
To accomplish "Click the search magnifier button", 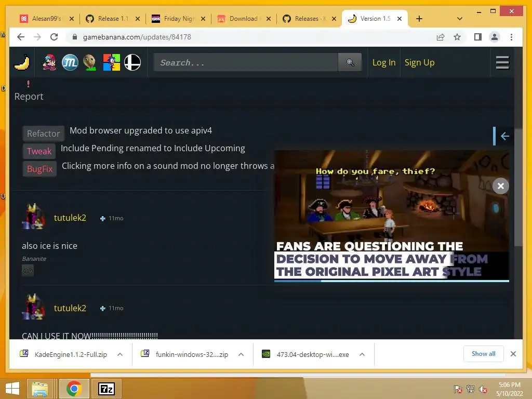I will (350, 62).
